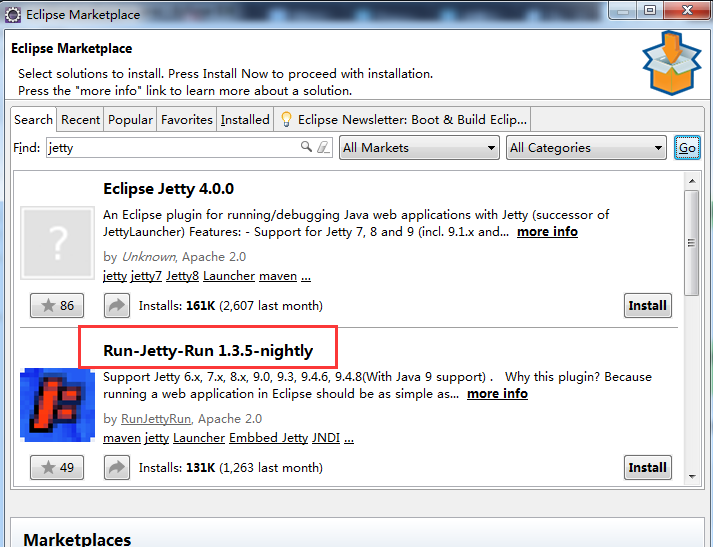Open the RunJettyRun author link
The width and height of the screenshot is (713, 547).
coord(156,419)
